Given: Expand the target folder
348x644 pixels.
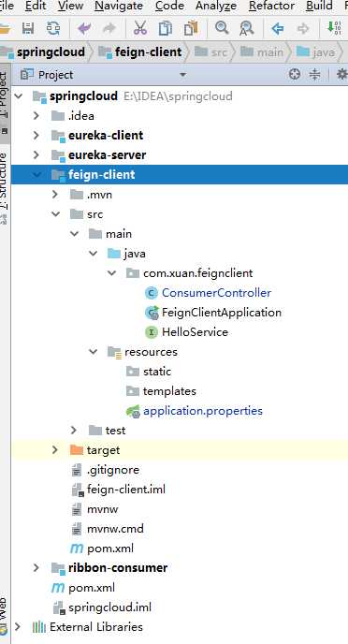Looking at the screenshot, I should [x=55, y=450].
